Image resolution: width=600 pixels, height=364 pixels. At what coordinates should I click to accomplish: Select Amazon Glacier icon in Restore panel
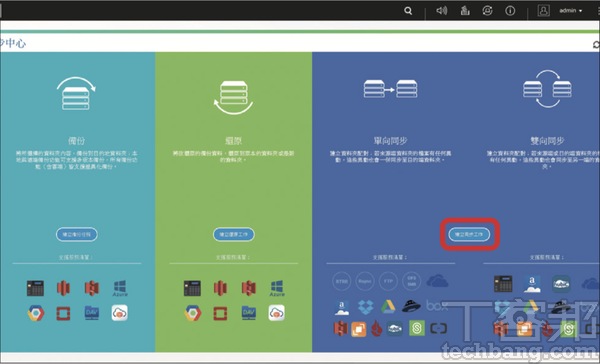pos(220,288)
